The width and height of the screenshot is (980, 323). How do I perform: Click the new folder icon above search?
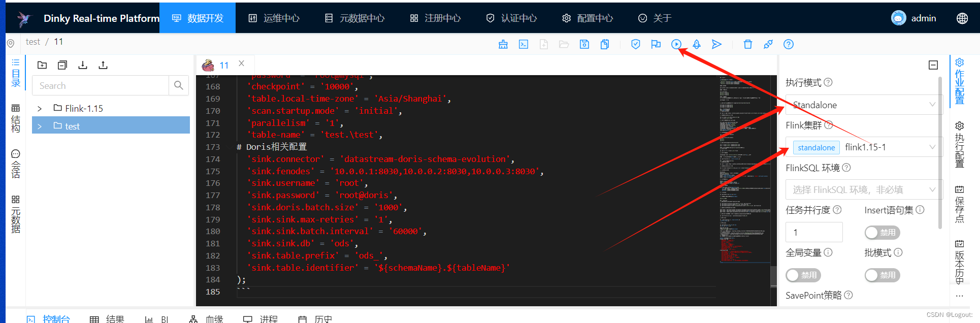coord(42,65)
